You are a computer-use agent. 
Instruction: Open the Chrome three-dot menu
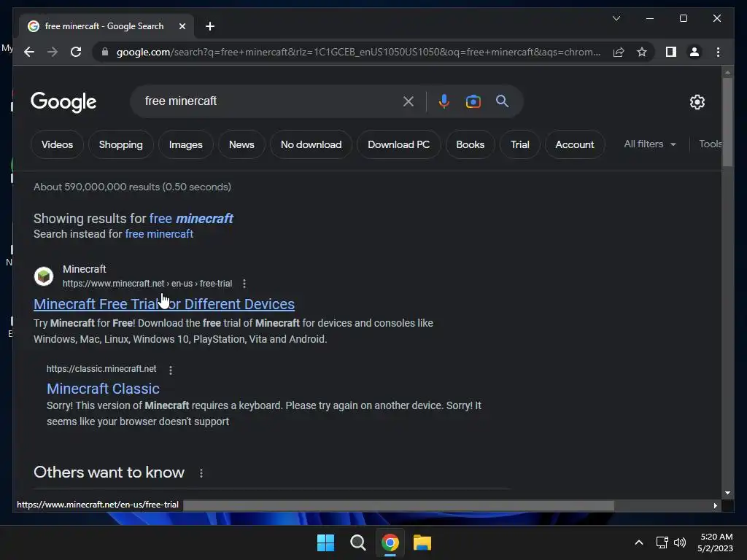point(718,52)
